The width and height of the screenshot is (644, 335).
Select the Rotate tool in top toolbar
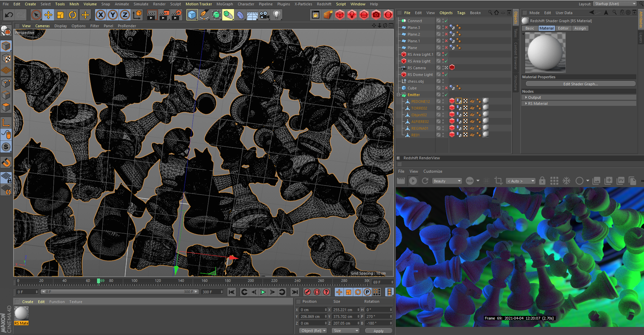tap(73, 15)
